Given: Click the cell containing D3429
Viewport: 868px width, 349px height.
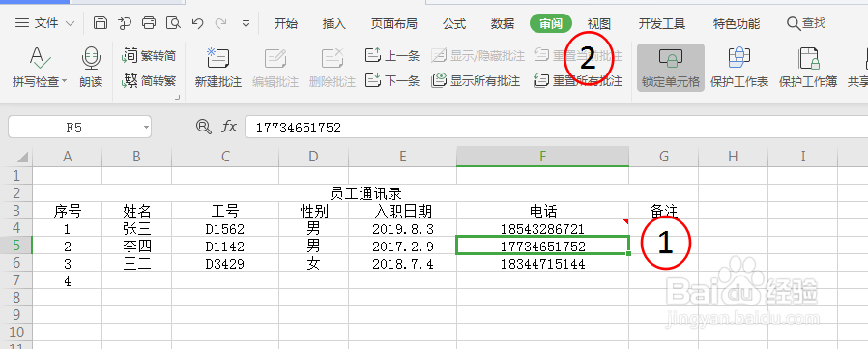Looking at the screenshot, I should [225, 264].
